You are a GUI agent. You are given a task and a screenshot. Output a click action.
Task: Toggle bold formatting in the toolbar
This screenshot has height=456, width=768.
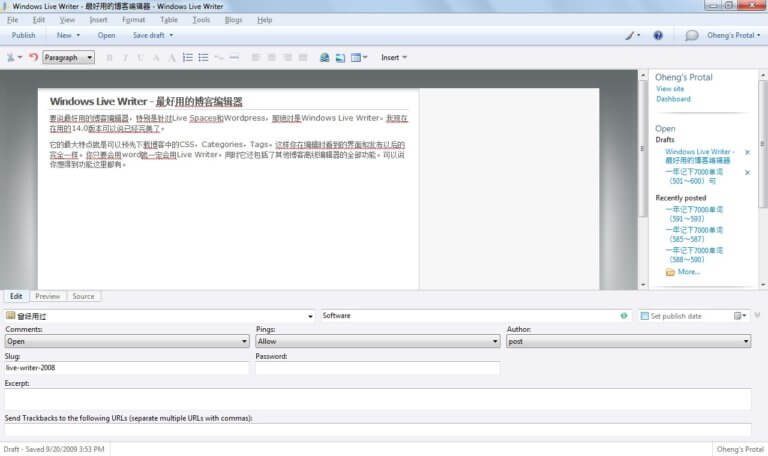coord(109,58)
